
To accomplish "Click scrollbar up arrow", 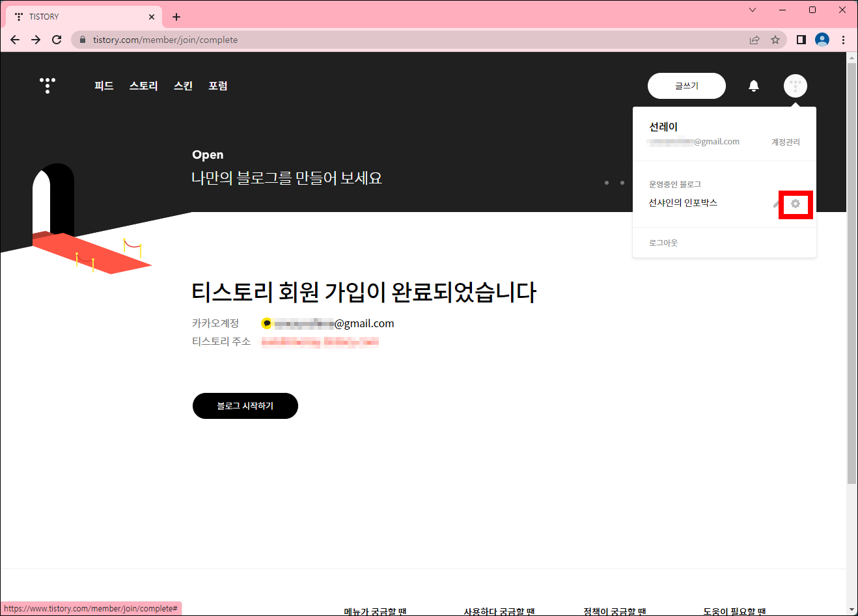I will [x=851, y=58].
